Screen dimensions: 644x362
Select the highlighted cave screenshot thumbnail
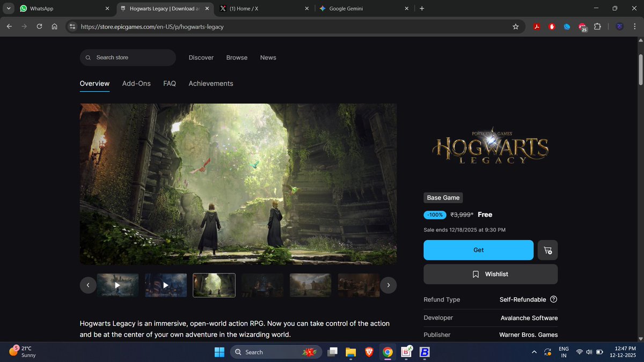(214, 285)
